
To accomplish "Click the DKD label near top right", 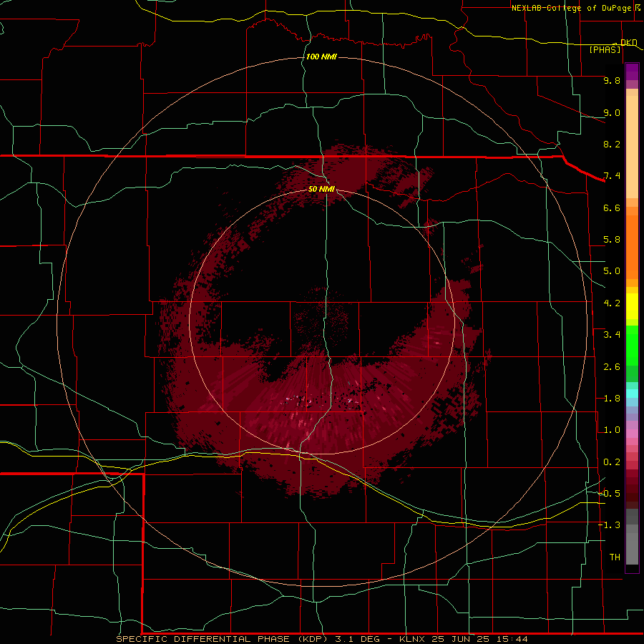I will coord(628,43).
